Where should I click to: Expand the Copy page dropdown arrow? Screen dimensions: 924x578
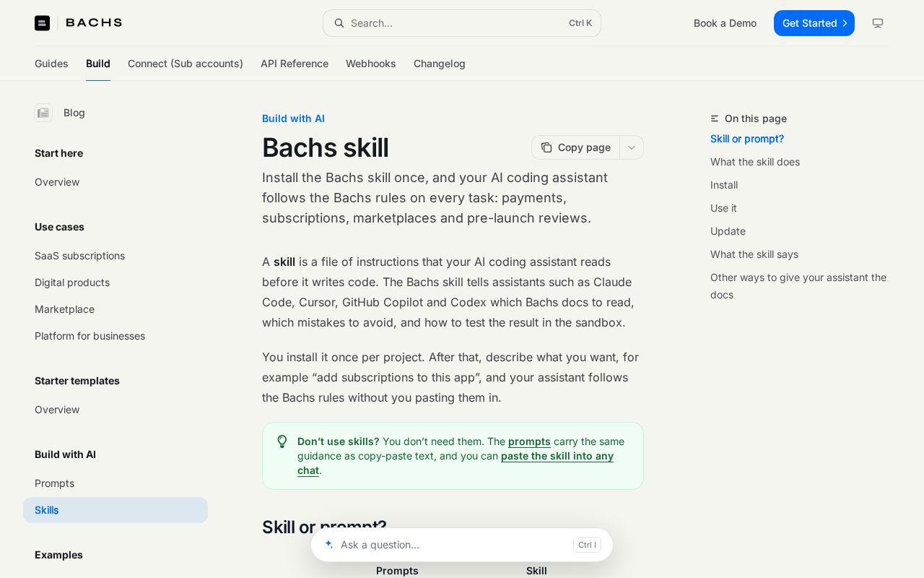[x=632, y=147]
